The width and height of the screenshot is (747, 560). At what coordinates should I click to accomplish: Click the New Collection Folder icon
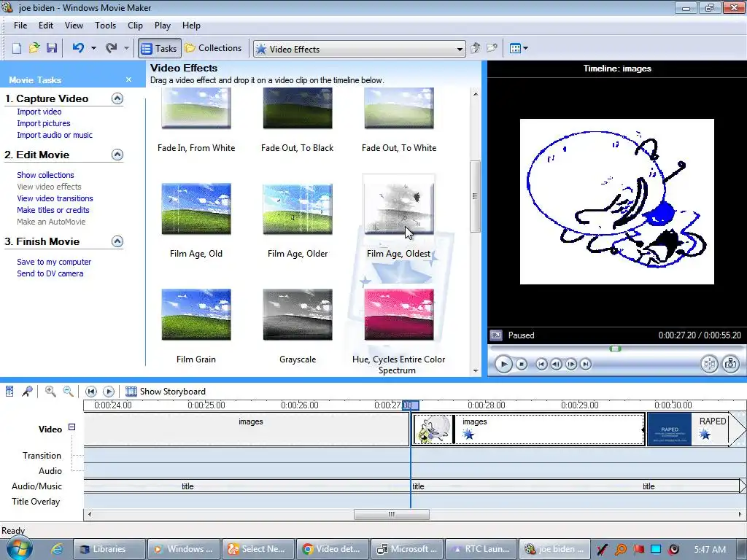click(x=492, y=48)
